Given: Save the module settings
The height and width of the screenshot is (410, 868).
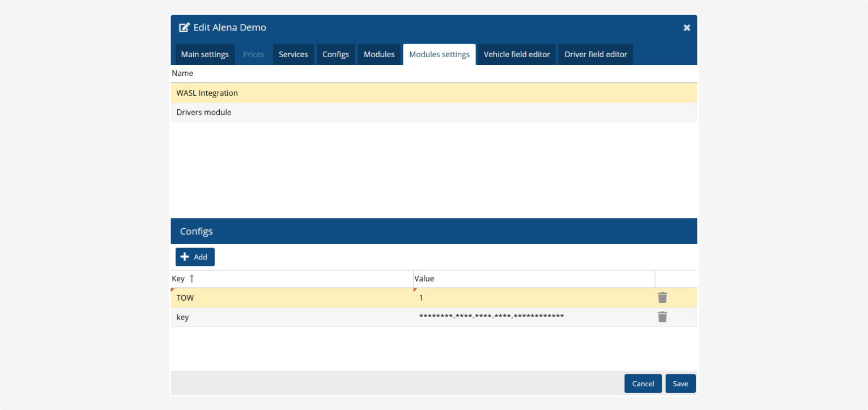Looking at the screenshot, I should point(680,383).
